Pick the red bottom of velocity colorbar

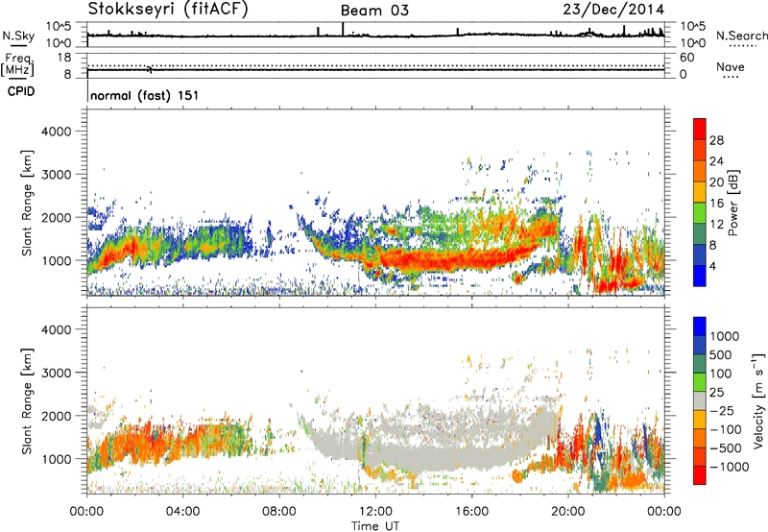700,475
